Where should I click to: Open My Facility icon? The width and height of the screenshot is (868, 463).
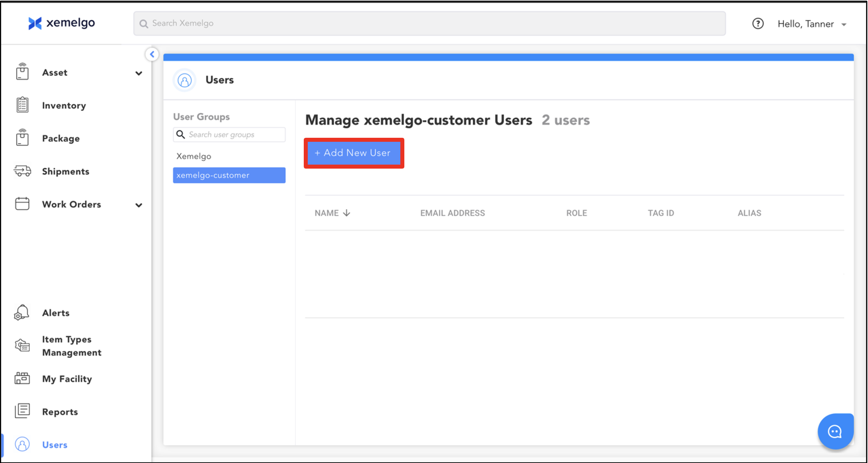(x=22, y=378)
